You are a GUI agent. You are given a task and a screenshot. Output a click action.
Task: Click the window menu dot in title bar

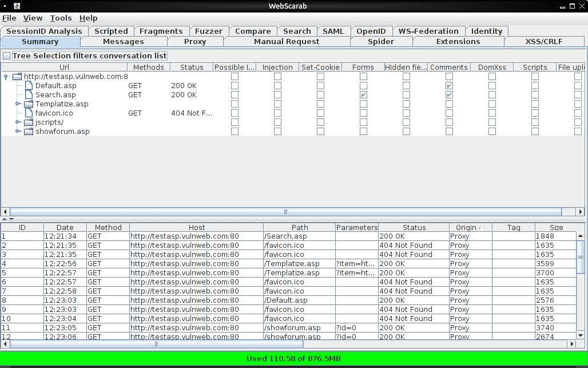pos(5,6)
